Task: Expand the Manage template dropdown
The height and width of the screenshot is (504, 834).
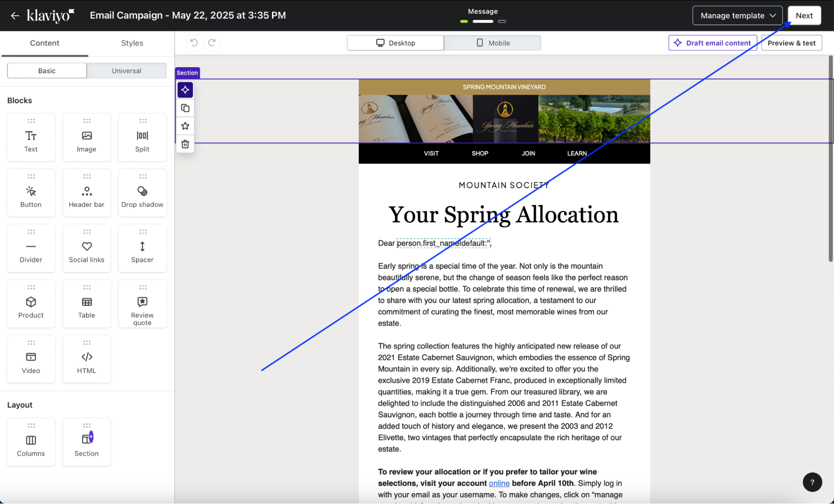Action: (737, 15)
